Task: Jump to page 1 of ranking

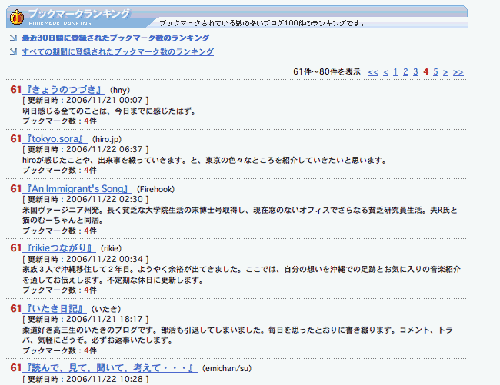Action: coord(395,72)
